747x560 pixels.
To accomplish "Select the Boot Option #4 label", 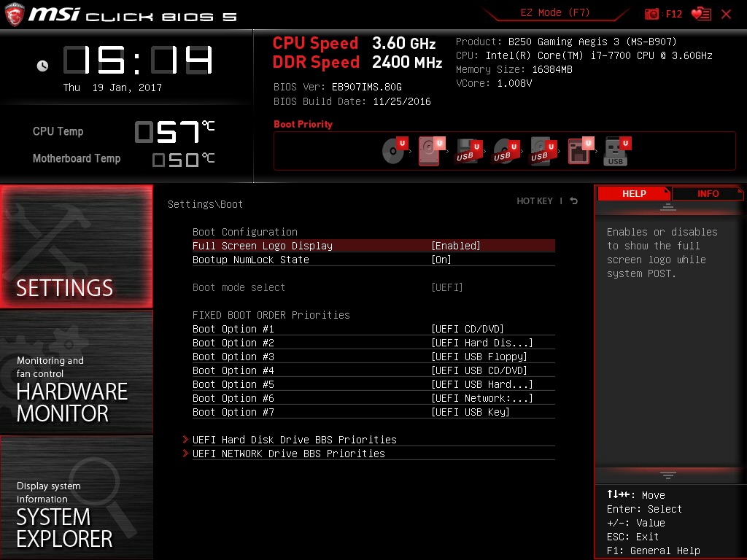I will (x=233, y=370).
